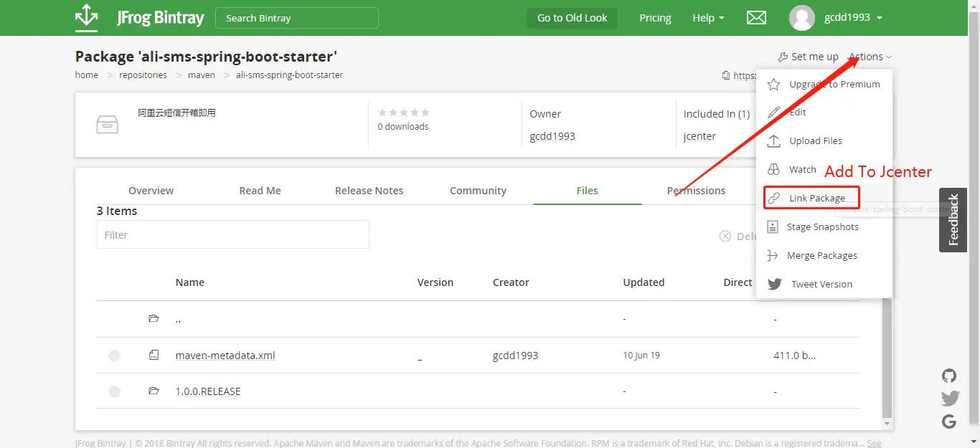Click the Upgrade to Premium star icon
The height and width of the screenshot is (448, 980).
773,85
